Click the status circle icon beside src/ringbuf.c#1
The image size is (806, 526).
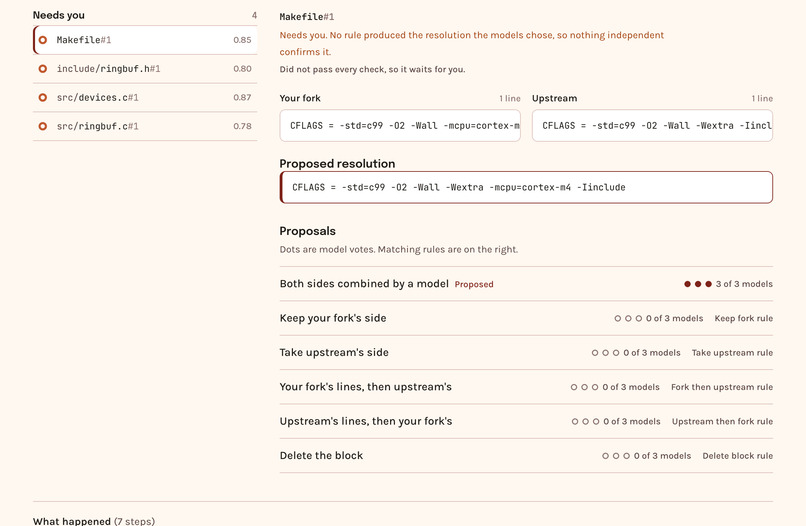tap(43, 126)
